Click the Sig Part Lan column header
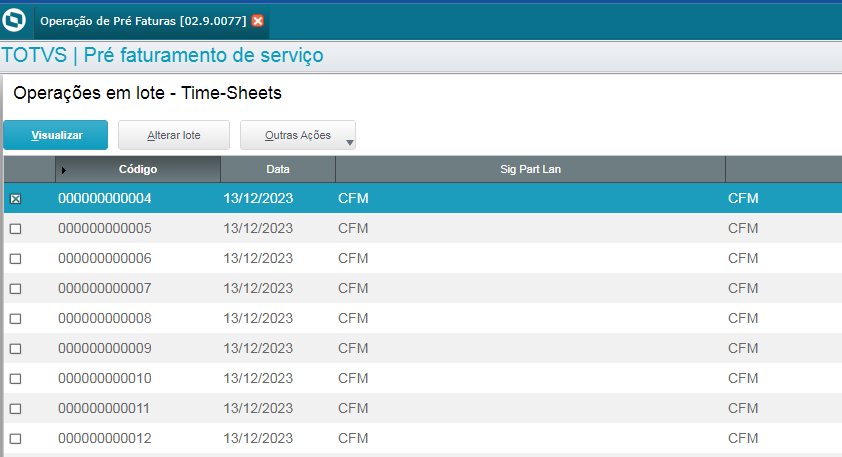Screen dimensions: 842x457 (531, 169)
